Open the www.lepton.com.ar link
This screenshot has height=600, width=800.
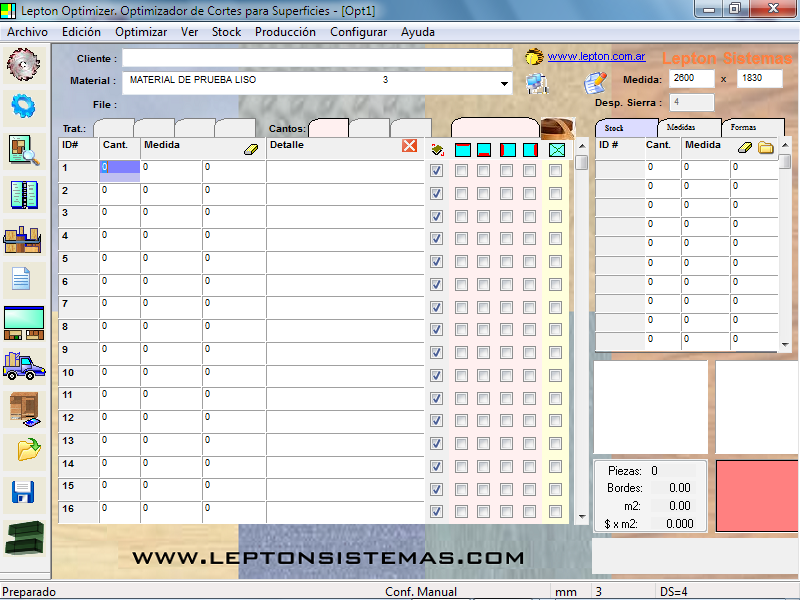[596, 56]
